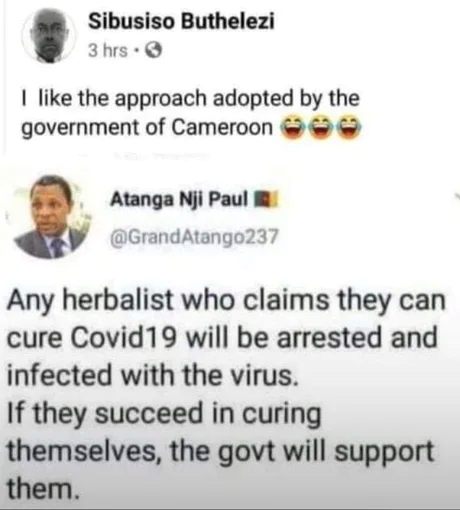
Task: Click the Cameroon flag icon beside name
Action: click(265, 199)
